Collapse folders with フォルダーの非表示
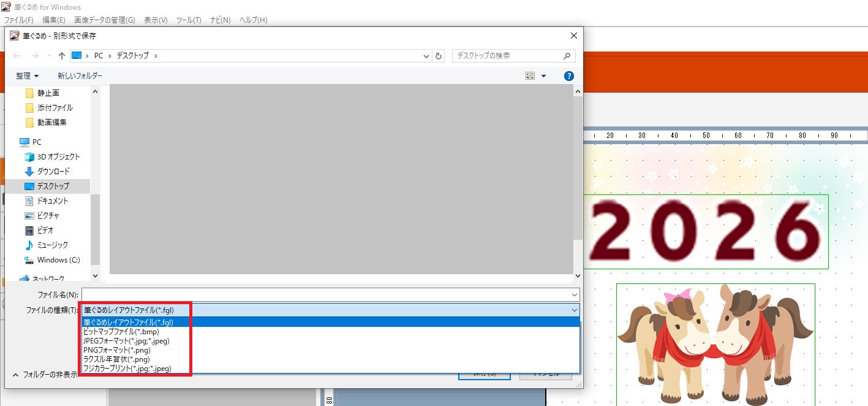This screenshot has height=406, width=868. 45,374
